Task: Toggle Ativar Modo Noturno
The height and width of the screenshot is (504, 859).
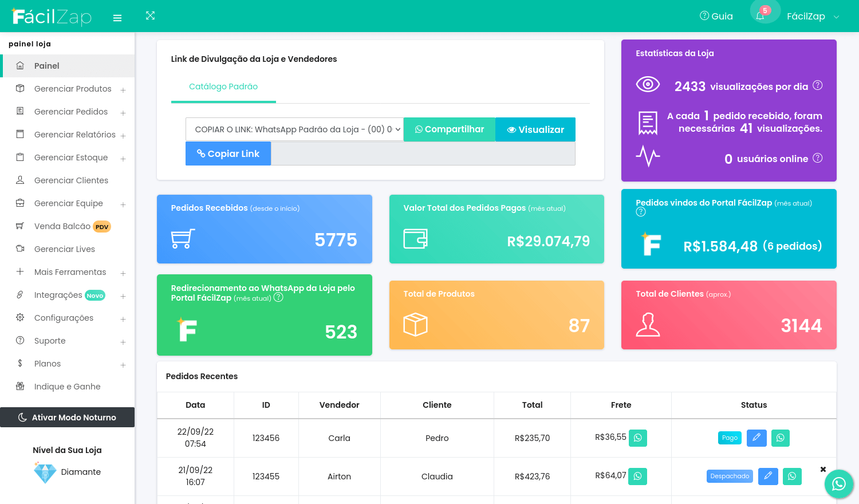Action: tap(67, 418)
